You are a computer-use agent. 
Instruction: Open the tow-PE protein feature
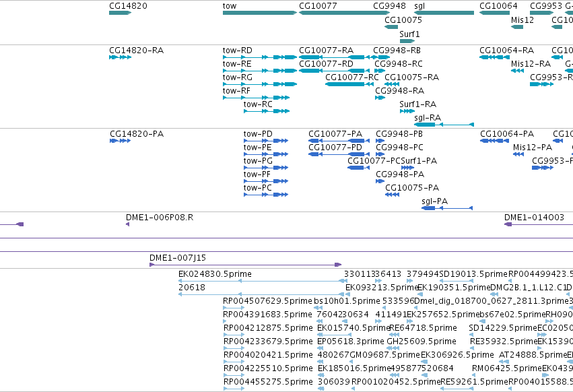pos(266,154)
